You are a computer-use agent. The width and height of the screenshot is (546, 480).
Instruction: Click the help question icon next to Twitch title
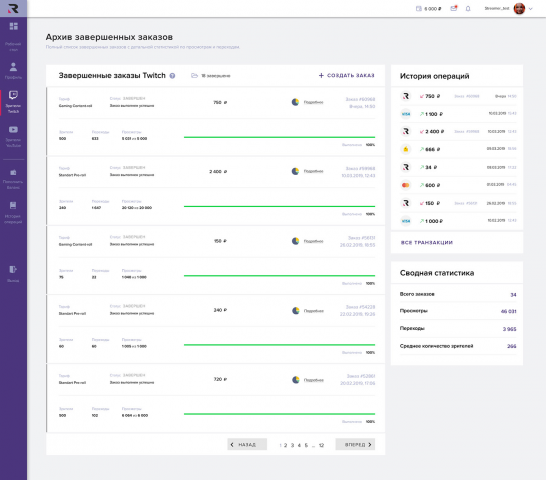[172, 76]
